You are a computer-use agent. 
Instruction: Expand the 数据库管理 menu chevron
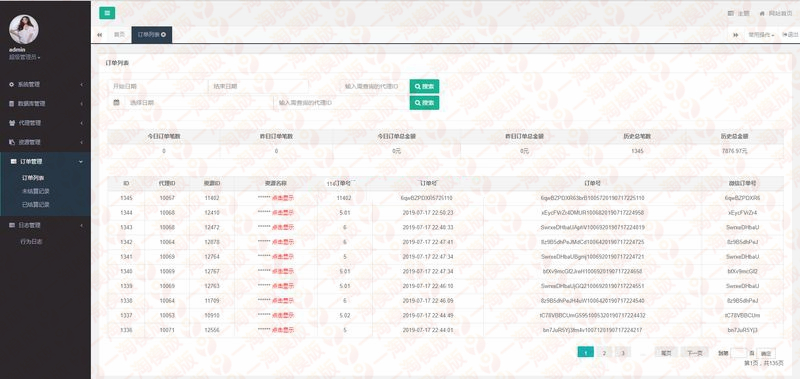(x=82, y=104)
